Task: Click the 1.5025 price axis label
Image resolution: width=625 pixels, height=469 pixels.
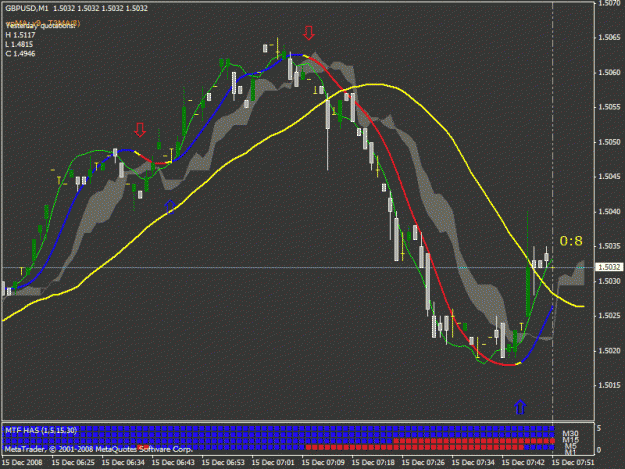Action: tap(609, 316)
